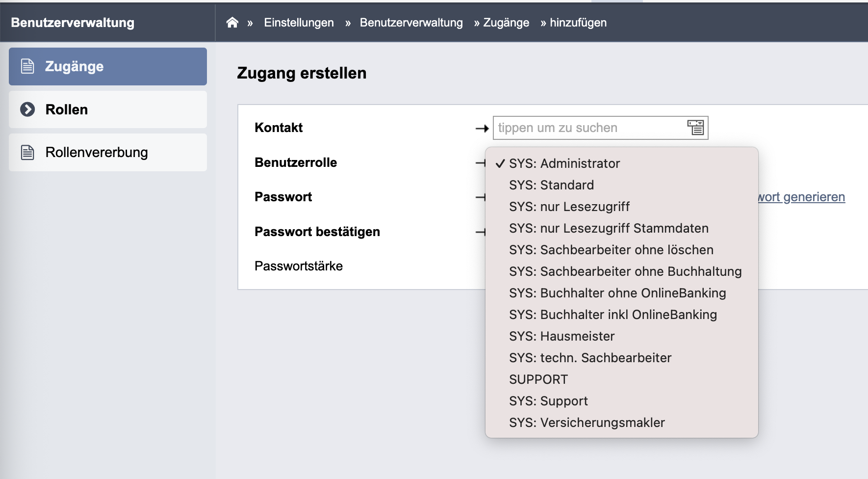Select SYS: Versicherungsmakler role option
Image resolution: width=868 pixels, height=479 pixels.
(622, 423)
